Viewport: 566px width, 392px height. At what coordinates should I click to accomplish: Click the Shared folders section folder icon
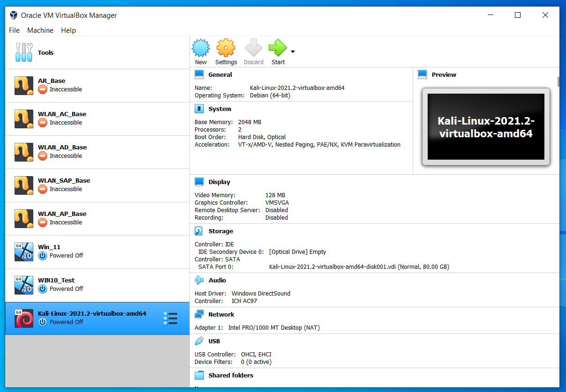click(199, 375)
